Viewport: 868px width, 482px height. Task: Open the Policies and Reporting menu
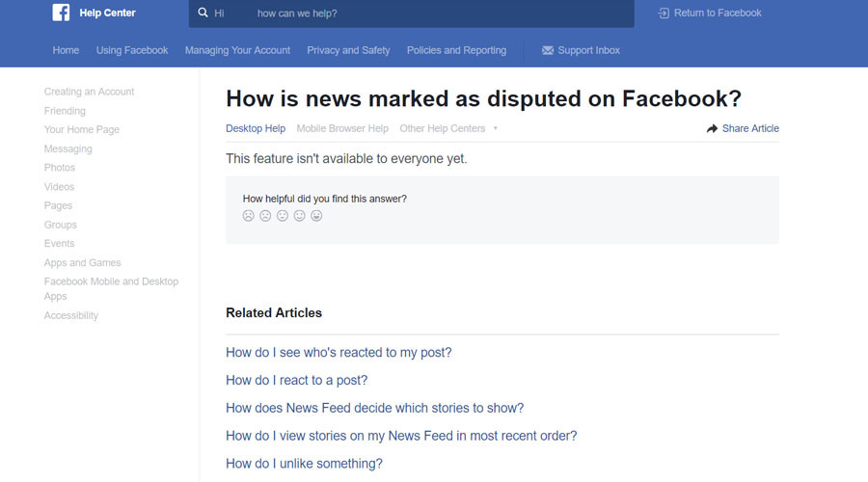click(457, 50)
